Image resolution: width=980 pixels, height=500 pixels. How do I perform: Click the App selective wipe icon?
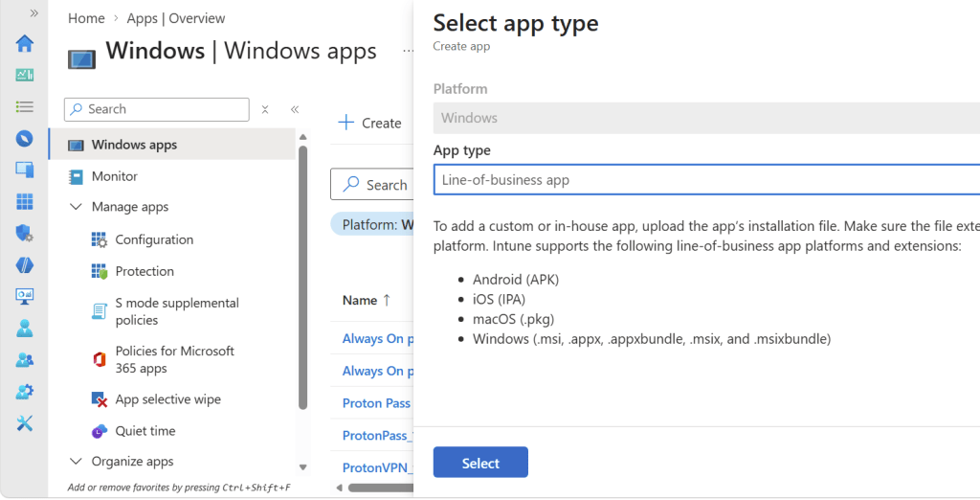pos(100,399)
